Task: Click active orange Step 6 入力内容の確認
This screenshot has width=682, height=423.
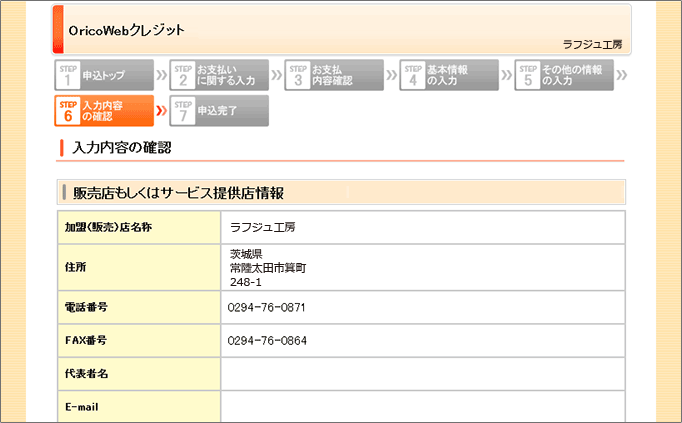Action: click(105, 111)
